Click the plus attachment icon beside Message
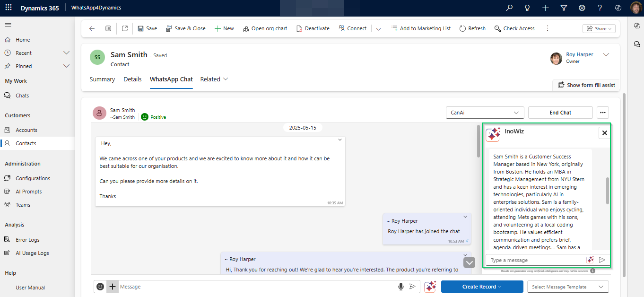 (112, 287)
